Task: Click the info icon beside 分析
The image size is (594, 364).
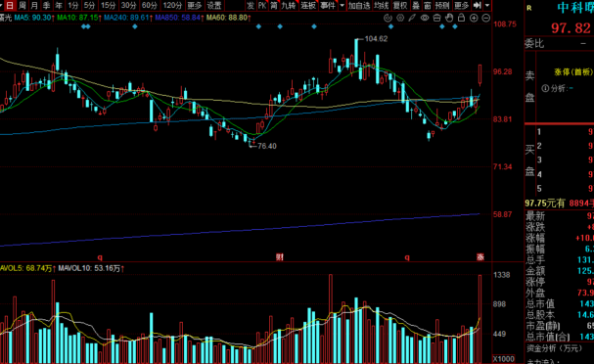Action: coord(545,88)
